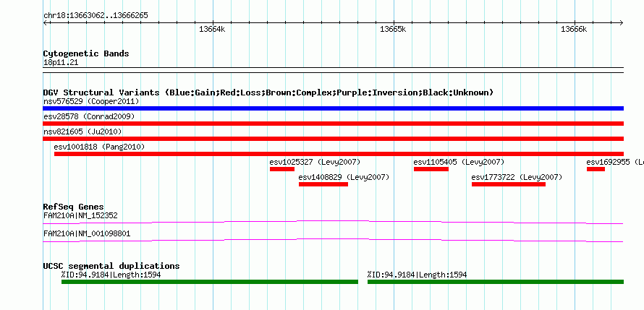The height and width of the screenshot is (310, 644).
Task: Open the esv28578 (Conrad2009) label
Action: (x=89, y=116)
